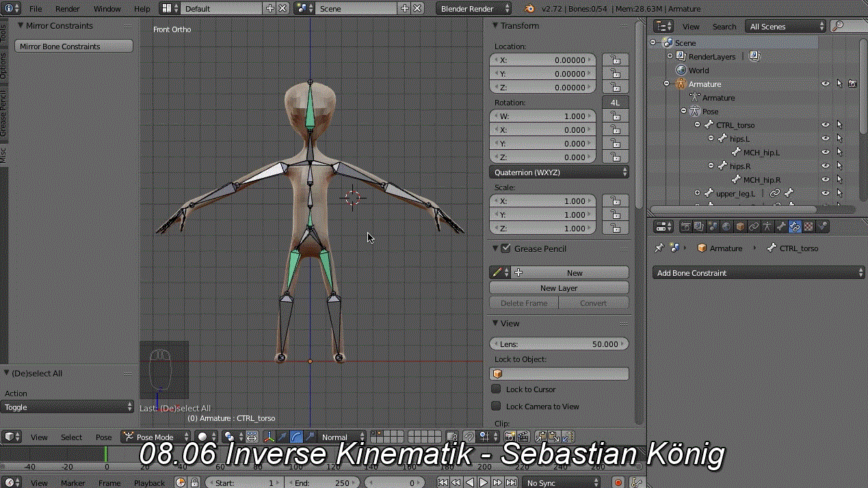The height and width of the screenshot is (488, 868).
Task: Click Mirror Bone Constraints button
Action: (74, 47)
